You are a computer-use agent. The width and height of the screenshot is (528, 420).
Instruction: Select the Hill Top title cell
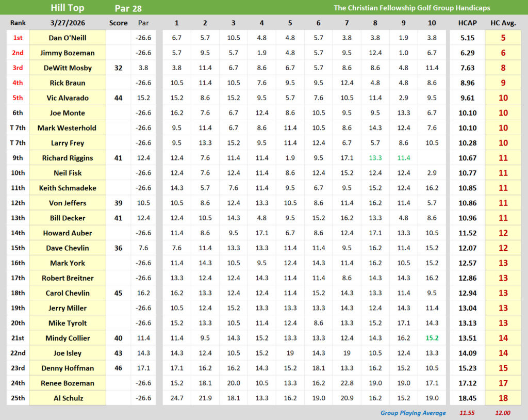[68, 8]
